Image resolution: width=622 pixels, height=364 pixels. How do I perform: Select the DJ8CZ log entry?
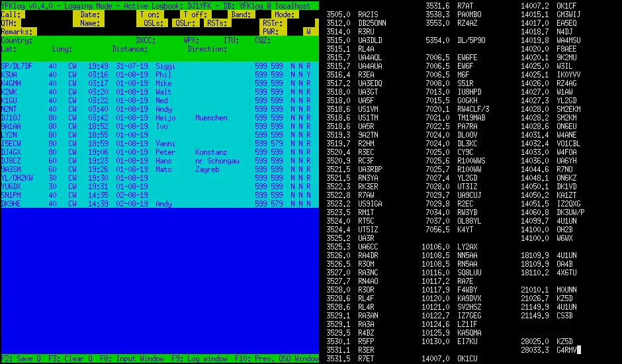click(160, 161)
